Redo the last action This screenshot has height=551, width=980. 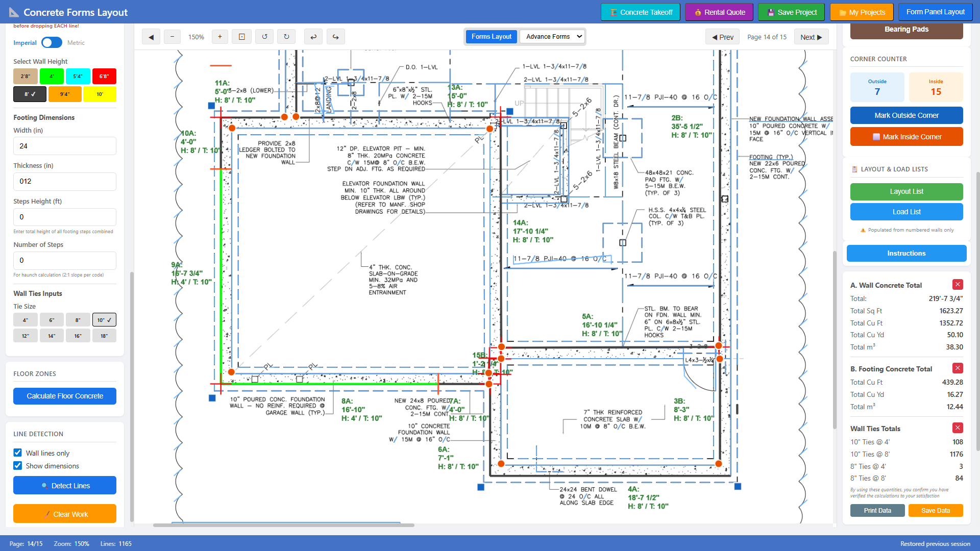tap(335, 37)
